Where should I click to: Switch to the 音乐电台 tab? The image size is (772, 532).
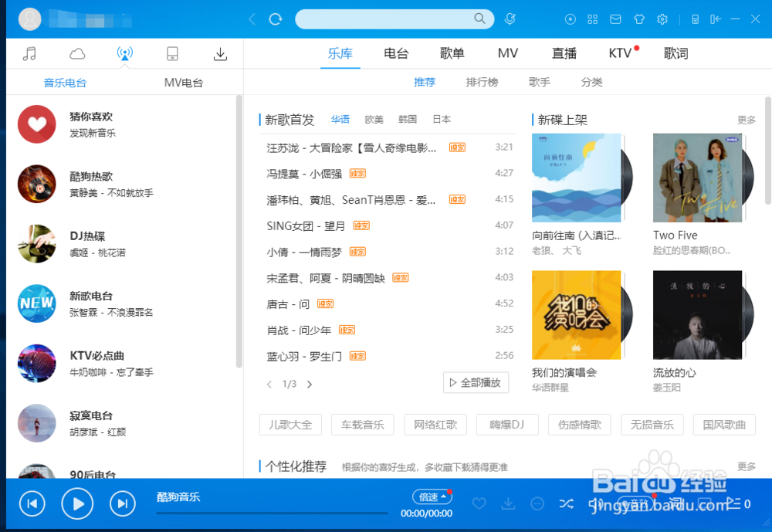pos(65,83)
